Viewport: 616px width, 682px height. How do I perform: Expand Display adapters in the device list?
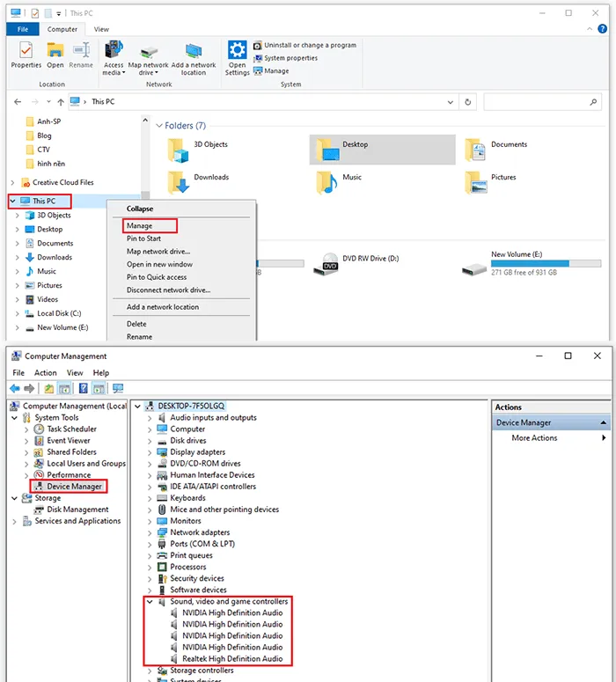(150, 452)
